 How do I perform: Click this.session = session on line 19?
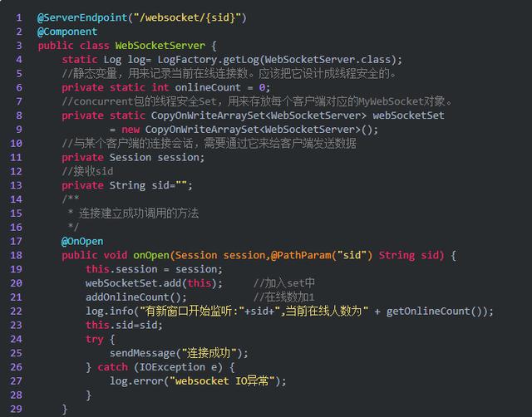155,269
